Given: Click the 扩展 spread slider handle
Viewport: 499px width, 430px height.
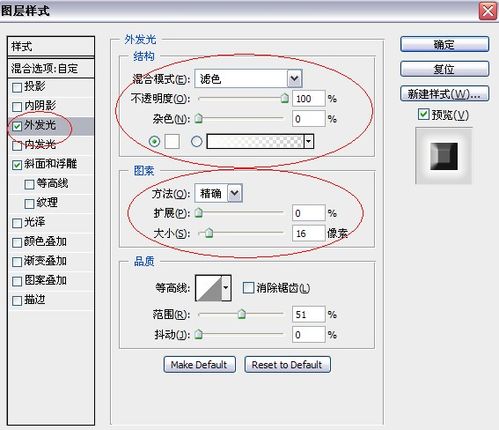Looking at the screenshot, I should tap(199, 213).
